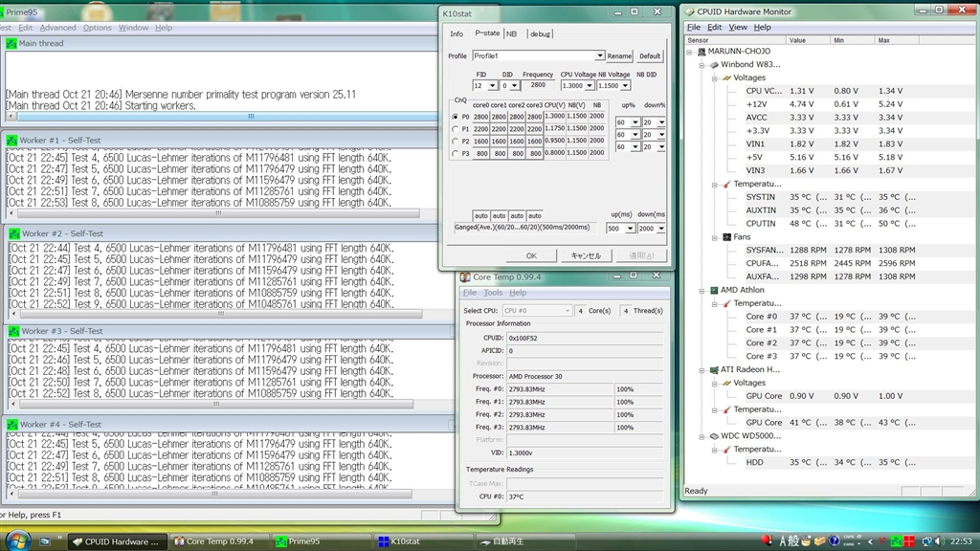Click the Show Desktop quick launch icon
Viewport: 980px width, 551px height.
point(44,541)
